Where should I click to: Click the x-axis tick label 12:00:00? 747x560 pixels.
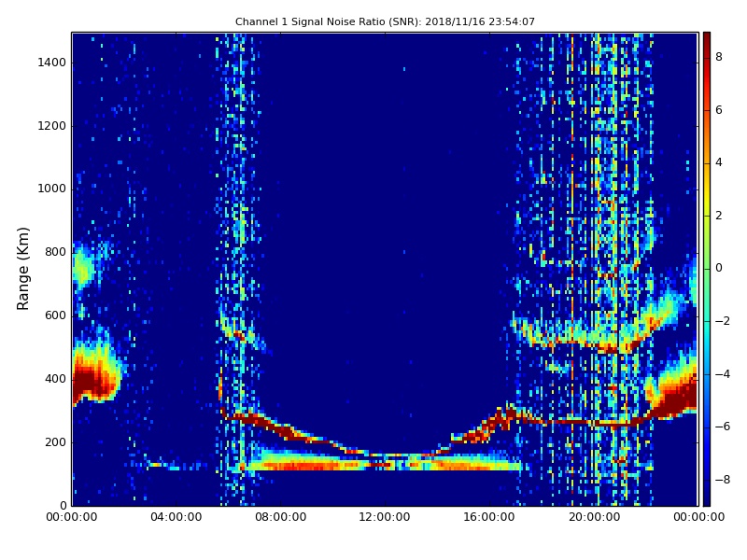(x=385, y=517)
